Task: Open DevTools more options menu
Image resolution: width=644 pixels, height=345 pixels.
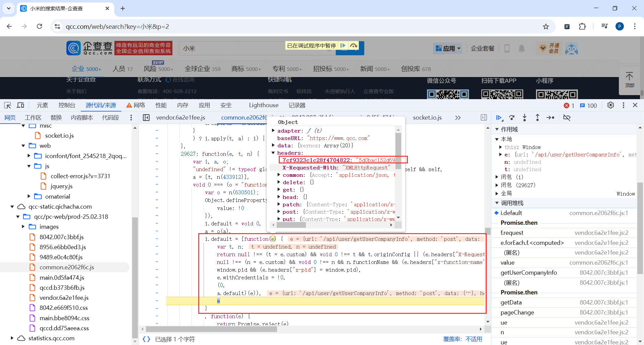Action: point(624,105)
